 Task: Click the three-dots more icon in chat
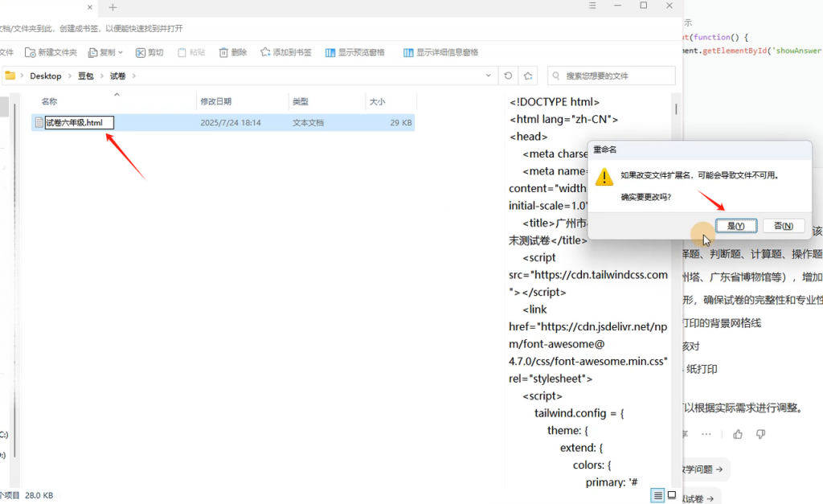coord(706,434)
